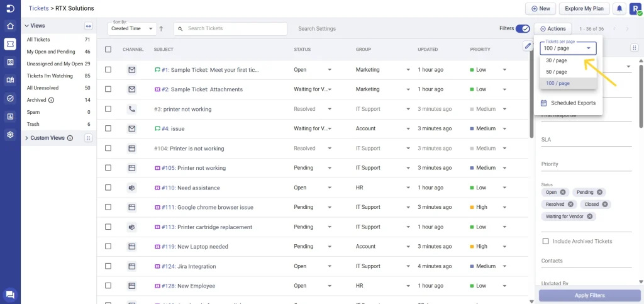Click Teams channel icon of ticket #110
Image resolution: width=644 pixels, height=304 pixels.
[x=132, y=188]
